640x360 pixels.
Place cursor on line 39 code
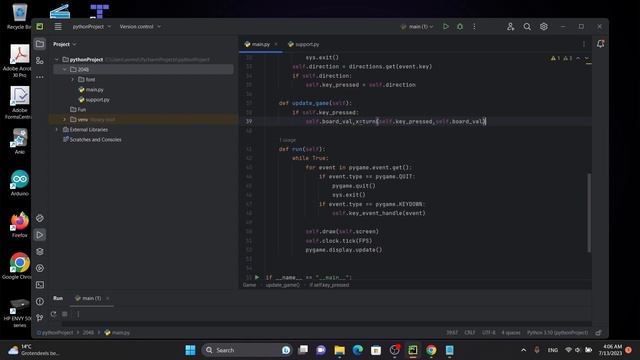(x=395, y=121)
